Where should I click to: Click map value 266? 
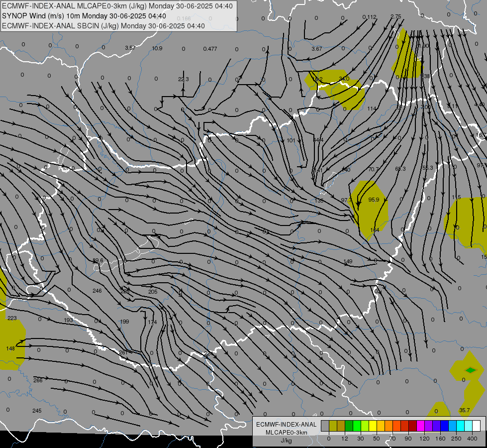38,380
